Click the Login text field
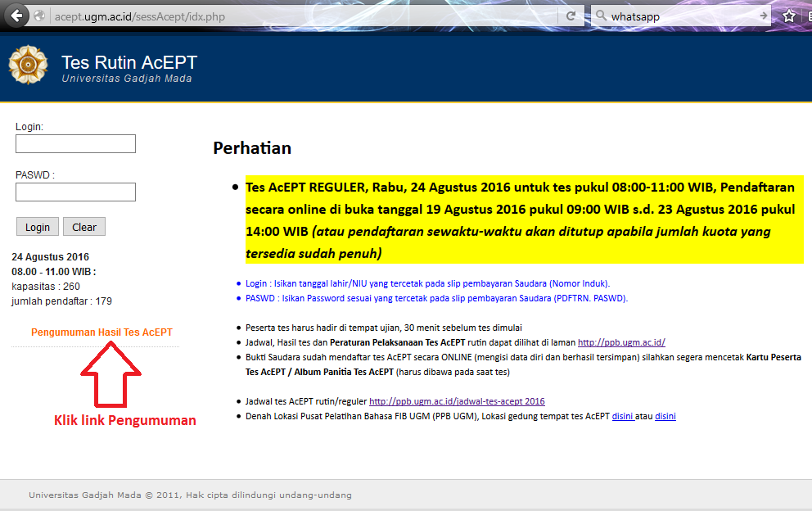The height and width of the screenshot is (511, 812). pos(75,143)
